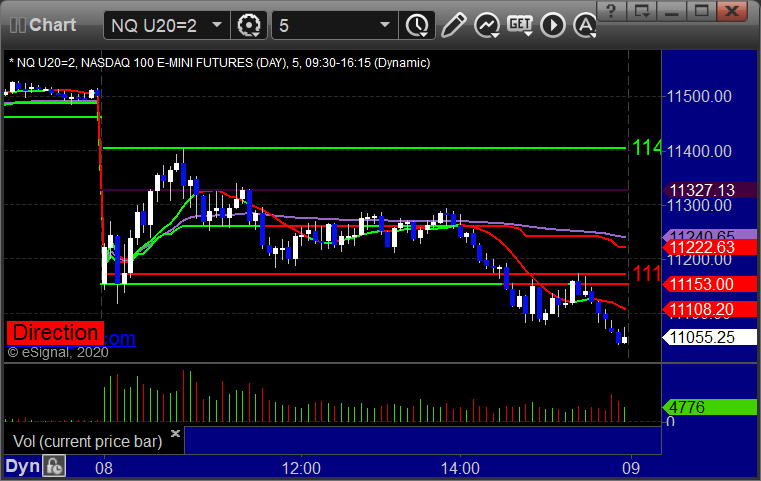Maximize the Chart window
The width and height of the screenshot is (761, 481).
coord(701,11)
